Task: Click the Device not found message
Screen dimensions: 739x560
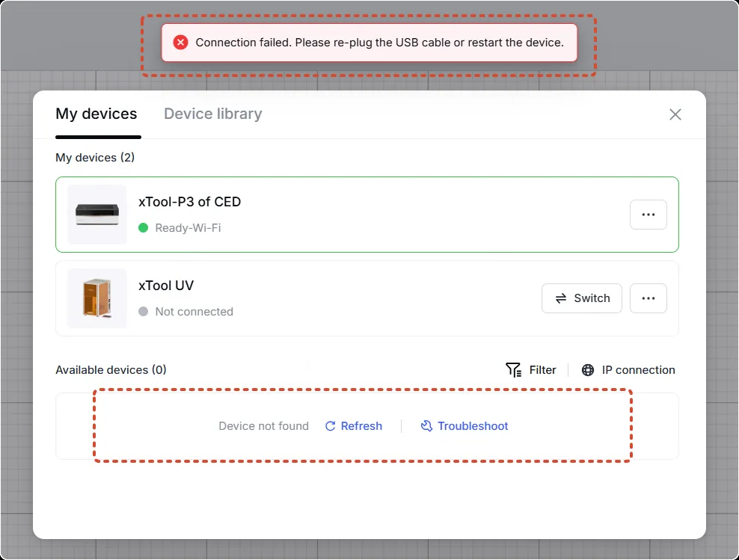Action: (x=263, y=426)
